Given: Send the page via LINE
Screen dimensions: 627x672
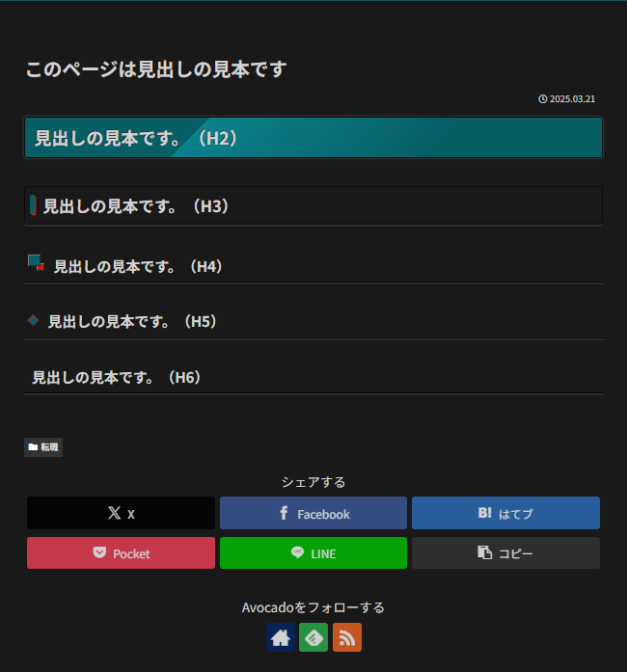Looking at the screenshot, I should 313,553.
